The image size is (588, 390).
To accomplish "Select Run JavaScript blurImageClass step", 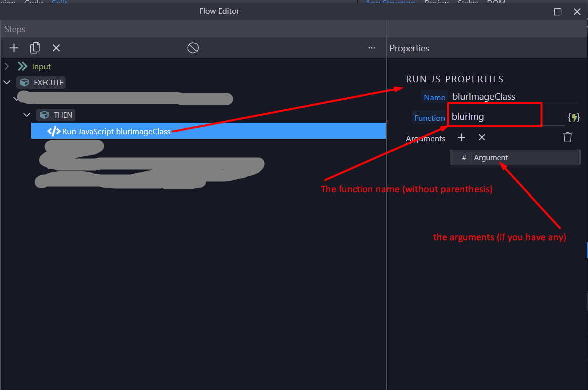I will (116, 131).
